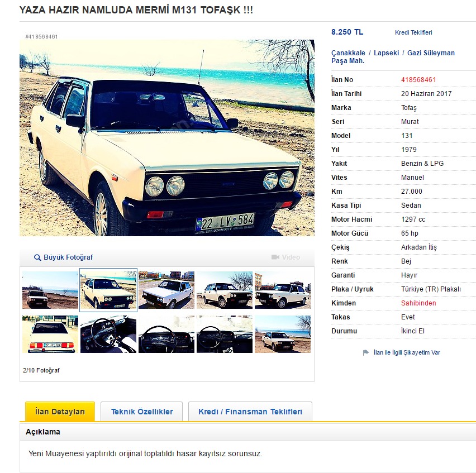Open the Kredi Teklifleri link

[413, 32]
